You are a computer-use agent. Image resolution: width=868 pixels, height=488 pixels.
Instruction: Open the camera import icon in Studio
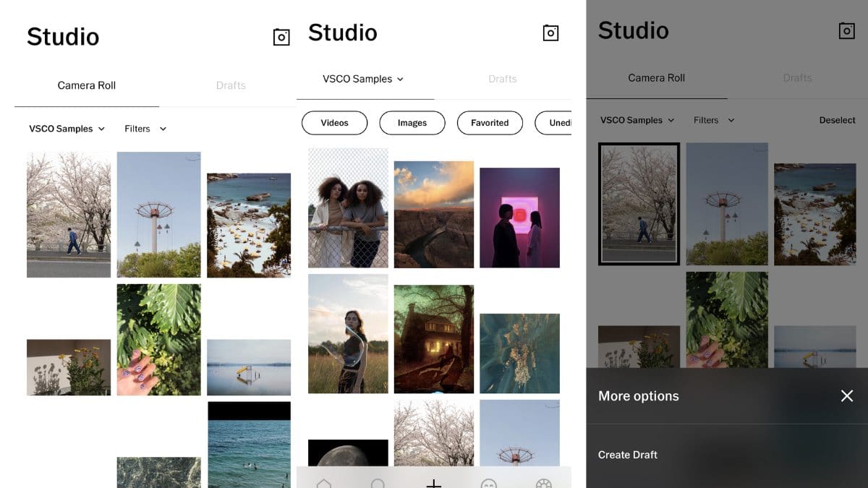pyautogui.click(x=281, y=36)
